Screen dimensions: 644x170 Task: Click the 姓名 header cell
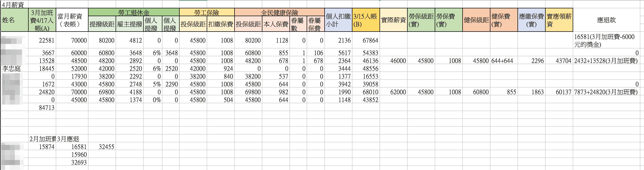15,20
